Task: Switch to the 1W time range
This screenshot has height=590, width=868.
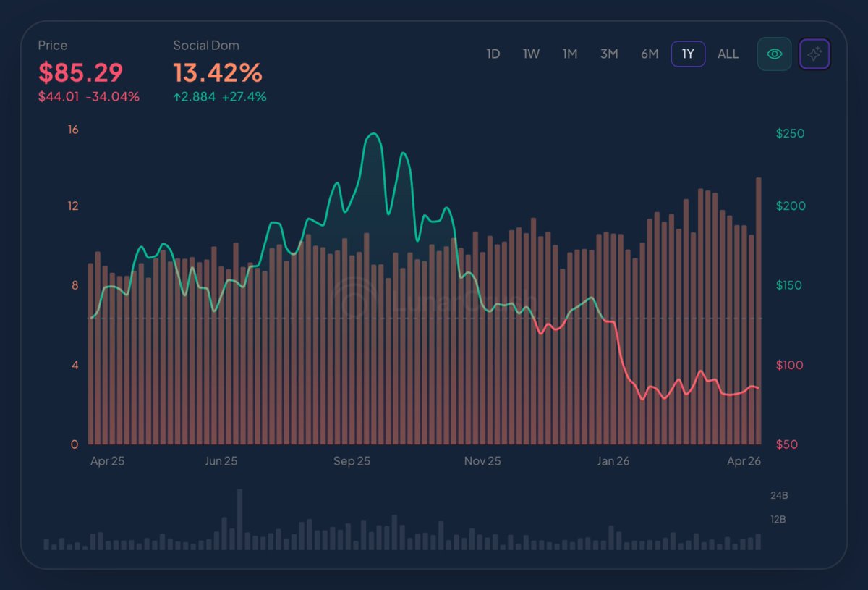Action: pyautogui.click(x=531, y=54)
